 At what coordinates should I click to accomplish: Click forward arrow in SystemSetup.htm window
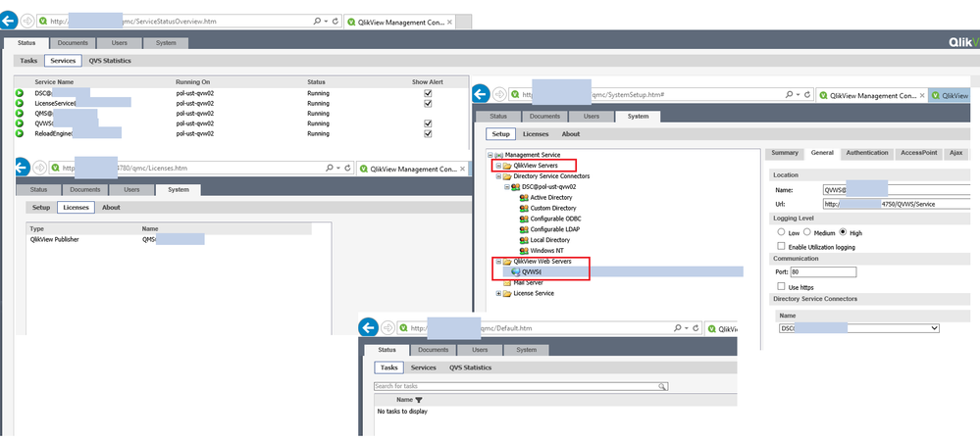pos(498,95)
